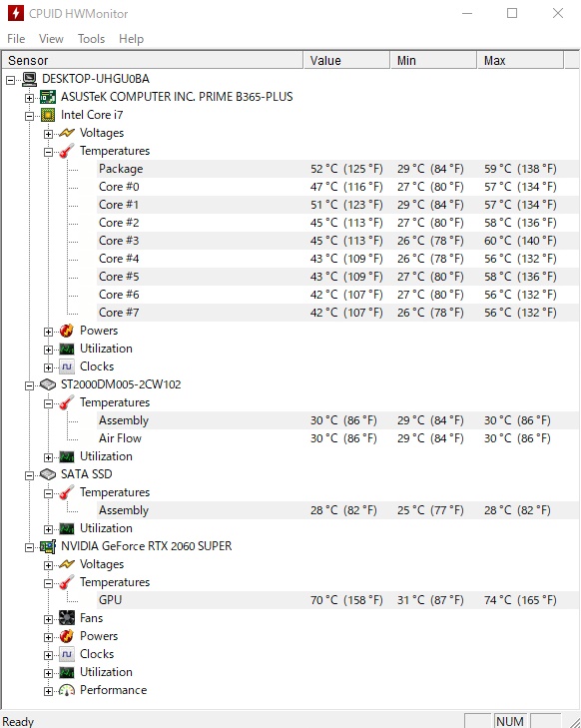Click the Max column header
This screenshot has width=581, height=728.
[x=520, y=60]
